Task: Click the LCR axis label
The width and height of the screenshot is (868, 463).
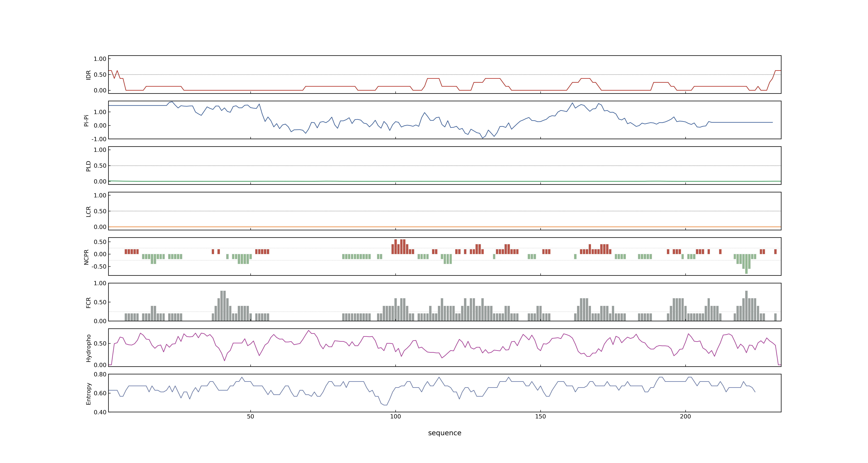Action: tap(88, 212)
